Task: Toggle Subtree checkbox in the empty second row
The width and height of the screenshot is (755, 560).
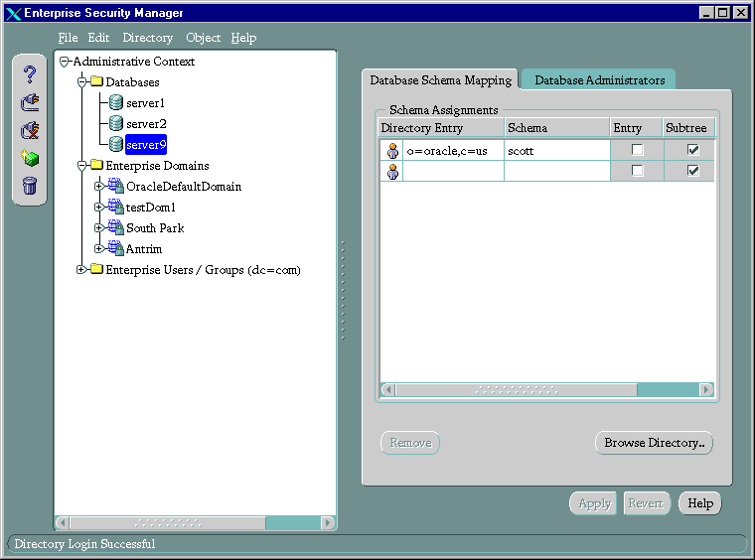Action: tap(693, 171)
